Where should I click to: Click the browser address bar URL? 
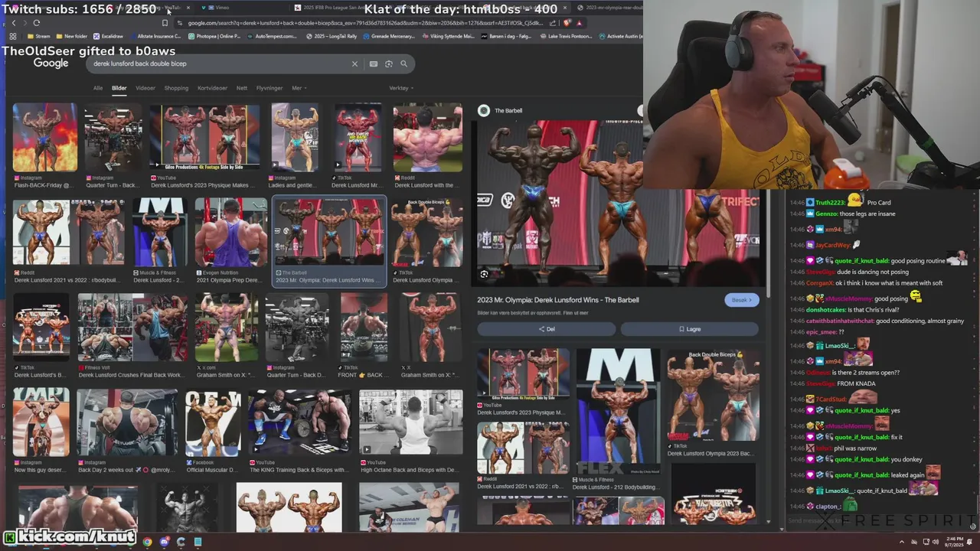(366, 23)
